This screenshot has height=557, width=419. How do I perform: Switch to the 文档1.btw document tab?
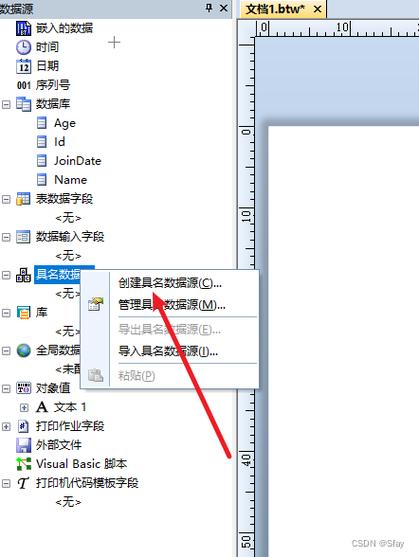coord(275,9)
